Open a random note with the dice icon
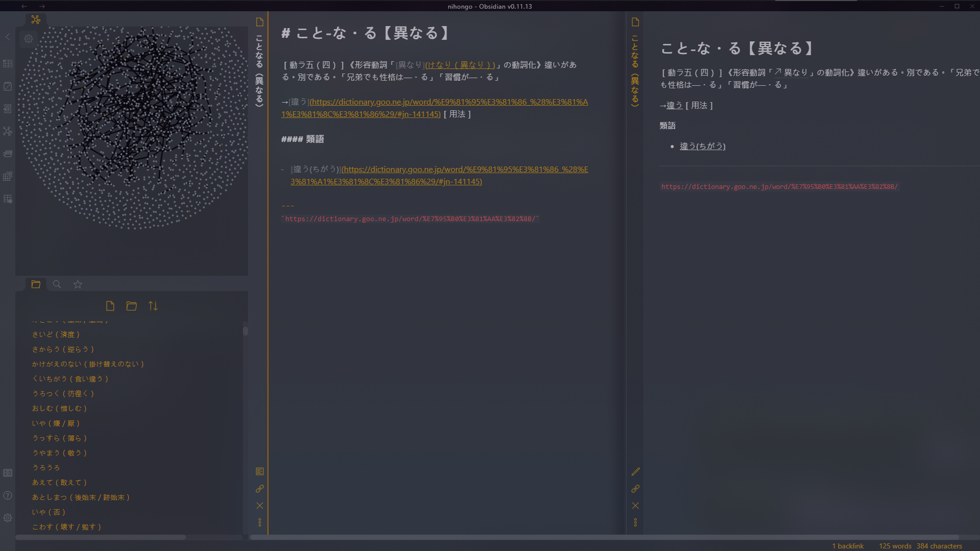 [x=8, y=86]
